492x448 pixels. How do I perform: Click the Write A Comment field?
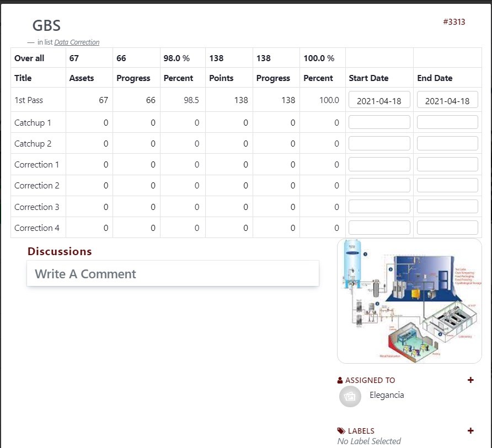click(173, 273)
